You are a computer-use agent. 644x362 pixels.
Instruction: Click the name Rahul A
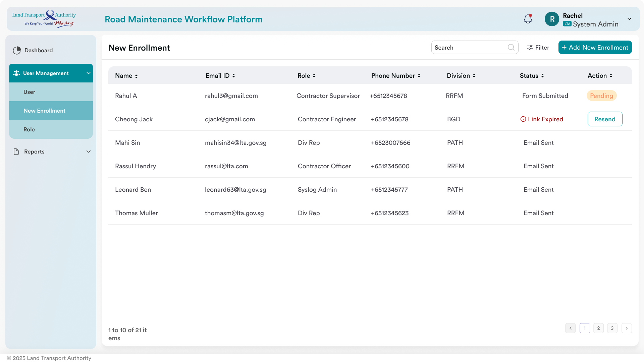pyautogui.click(x=126, y=96)
